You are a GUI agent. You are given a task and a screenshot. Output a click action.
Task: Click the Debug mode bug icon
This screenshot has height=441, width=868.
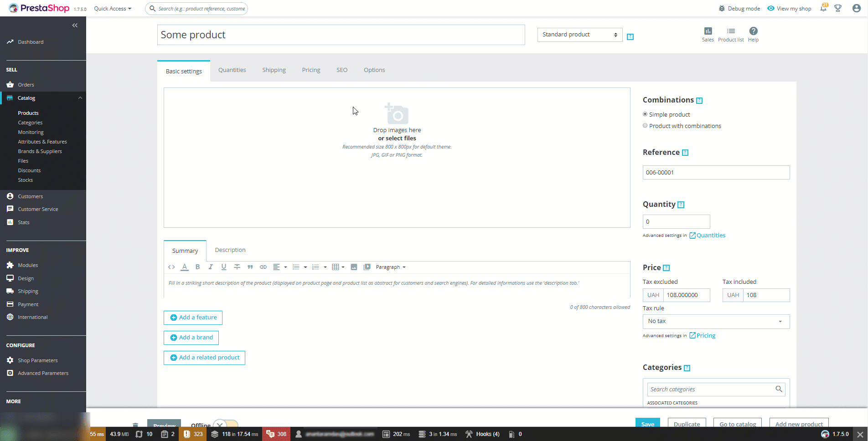pos(722,8)
